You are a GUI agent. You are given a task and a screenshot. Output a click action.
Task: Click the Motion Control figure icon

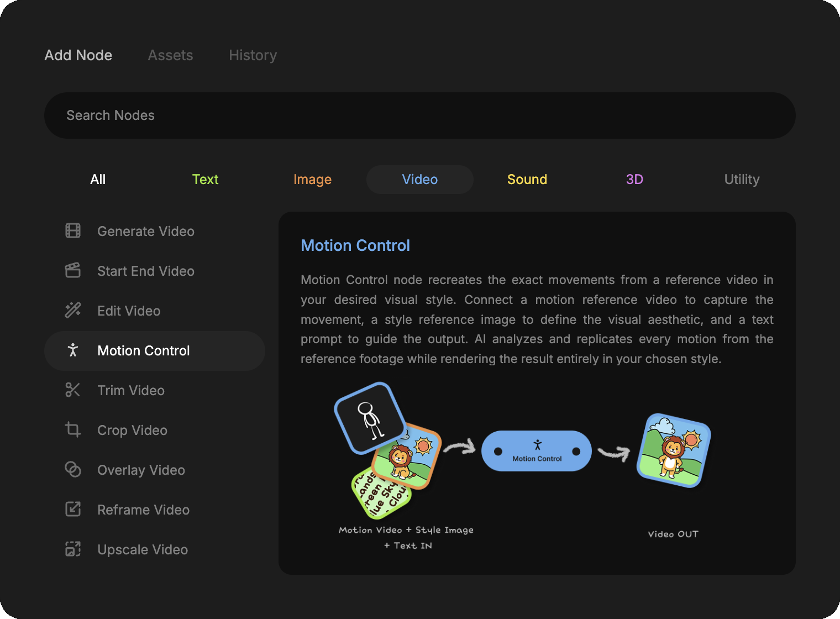(x=73, y=350)
